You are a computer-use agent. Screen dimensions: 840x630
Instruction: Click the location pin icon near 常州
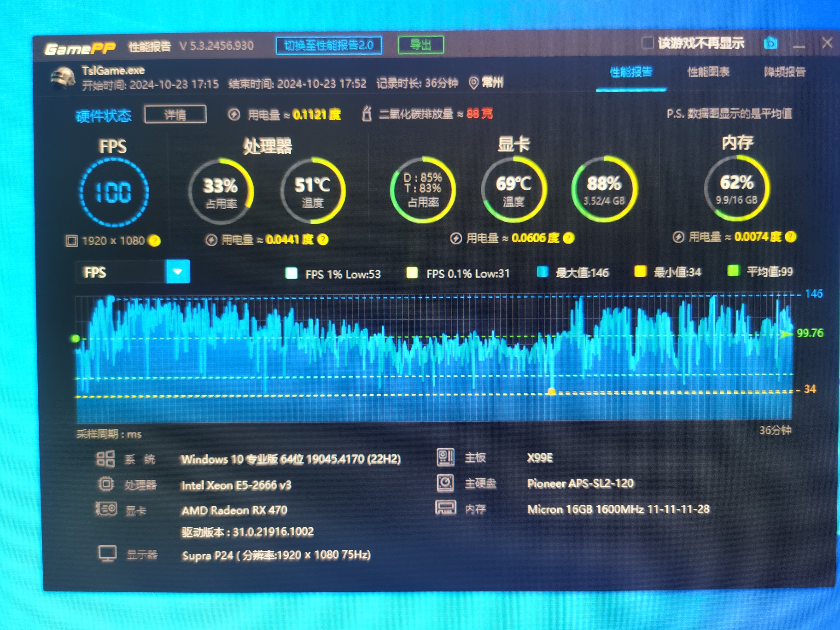[x=473, y=83]
